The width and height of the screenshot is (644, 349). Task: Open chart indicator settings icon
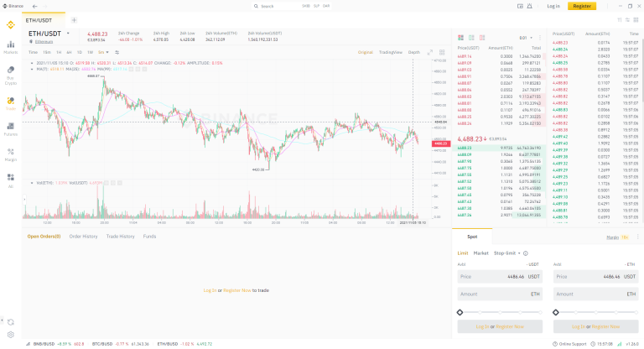tap(117, 52)
